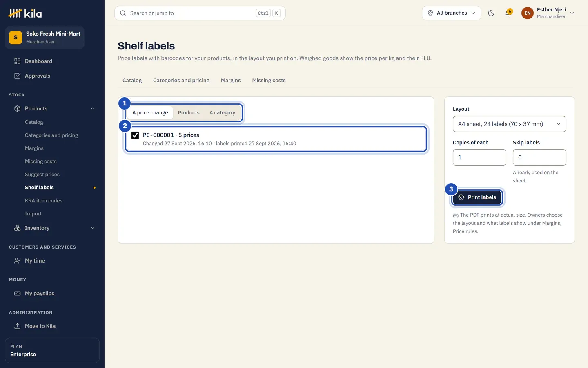Select the A category segment tab
This screenshot has height=368, width=588.
pos(222,113)
